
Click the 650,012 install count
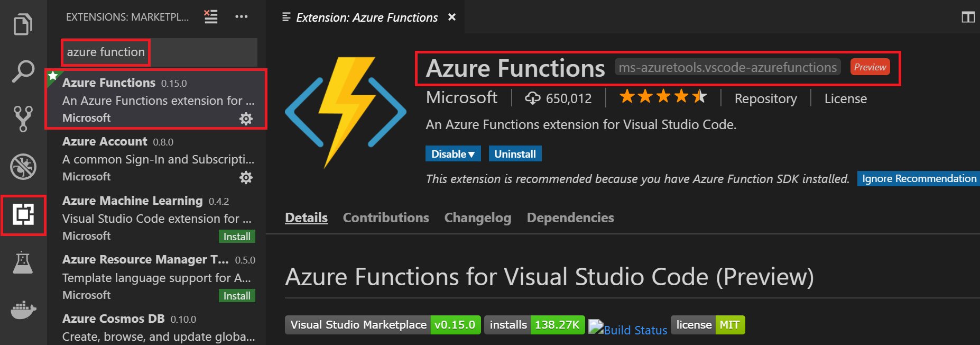click(569, 99)
